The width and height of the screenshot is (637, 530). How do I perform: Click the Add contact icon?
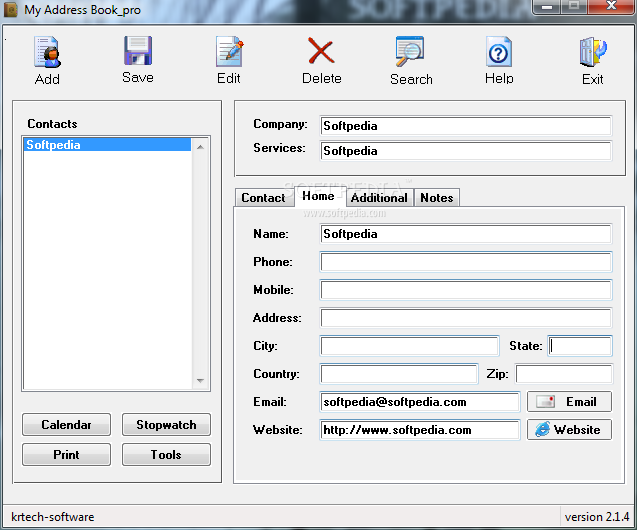click(48, 52)
